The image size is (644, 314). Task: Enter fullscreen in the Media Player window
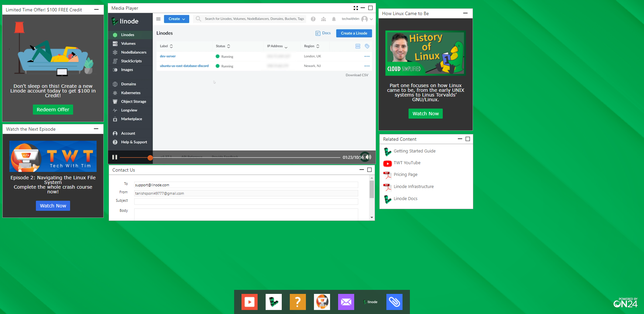click(356, 8)
